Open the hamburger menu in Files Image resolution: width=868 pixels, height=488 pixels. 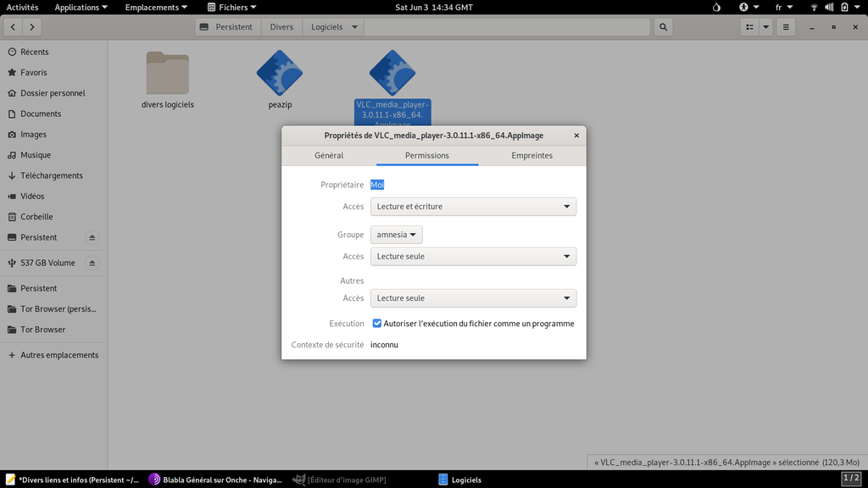pos(787,27)
